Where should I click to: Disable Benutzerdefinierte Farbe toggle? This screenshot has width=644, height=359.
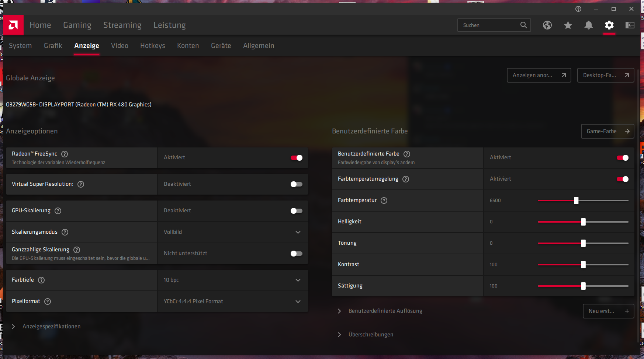pos(623,158)
